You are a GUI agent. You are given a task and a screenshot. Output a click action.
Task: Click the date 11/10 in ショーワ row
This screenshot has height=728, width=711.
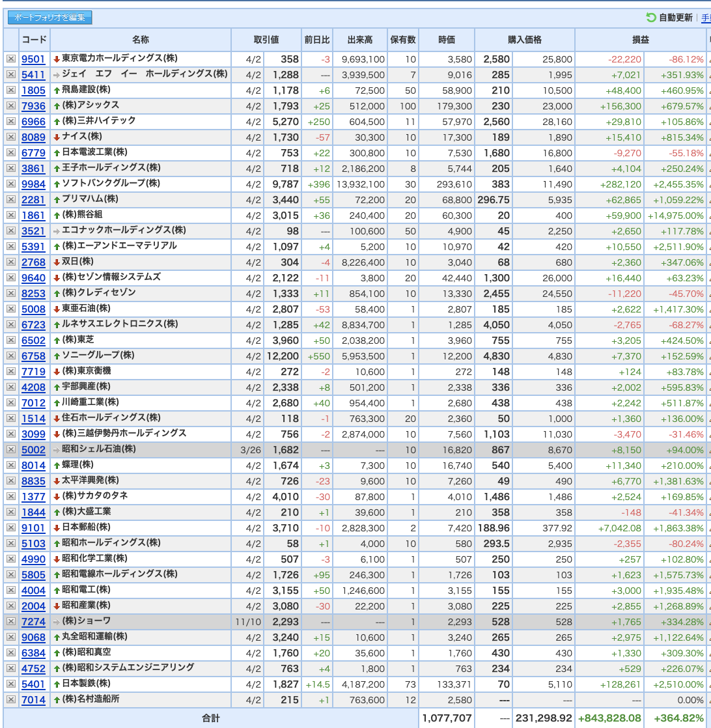click(x=248, y=622)
